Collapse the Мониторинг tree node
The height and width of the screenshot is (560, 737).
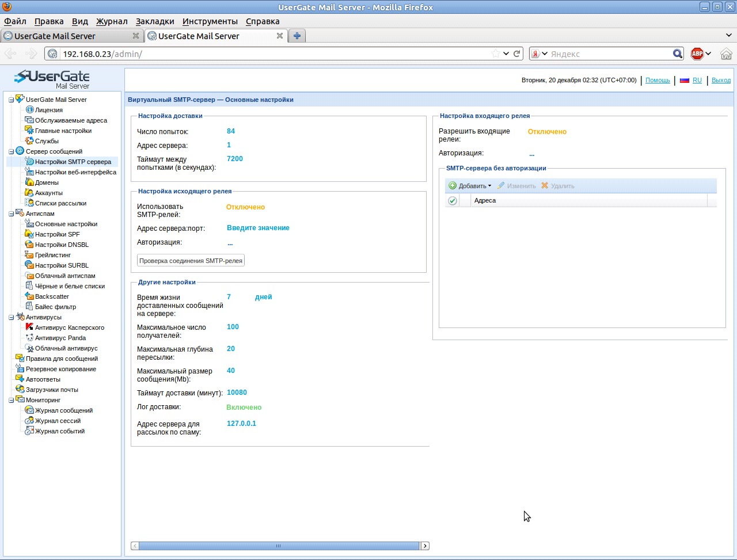tap(12, 400)
